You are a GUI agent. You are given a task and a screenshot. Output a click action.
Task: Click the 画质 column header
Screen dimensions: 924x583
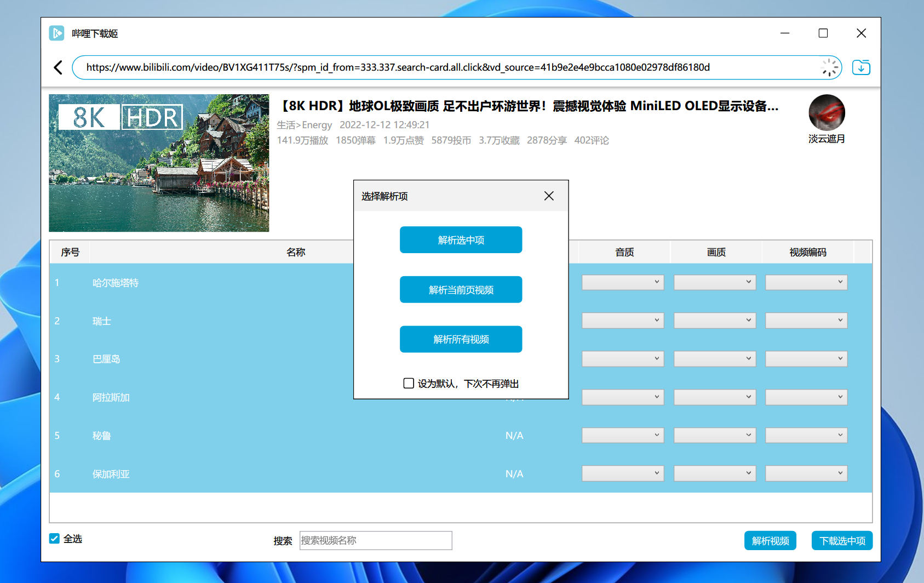tap(716, 252)
